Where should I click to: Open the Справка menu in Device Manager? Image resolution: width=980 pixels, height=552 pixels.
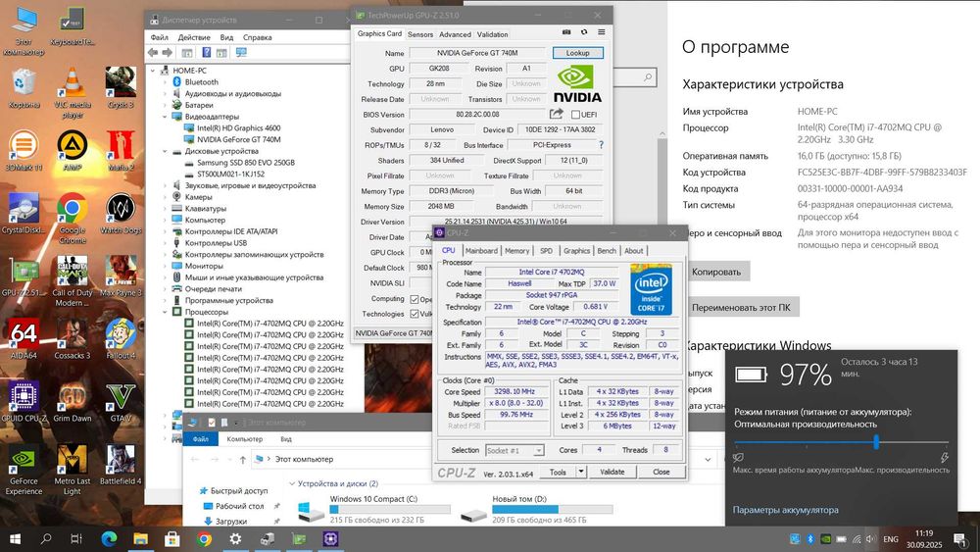[x=257, y=37]
